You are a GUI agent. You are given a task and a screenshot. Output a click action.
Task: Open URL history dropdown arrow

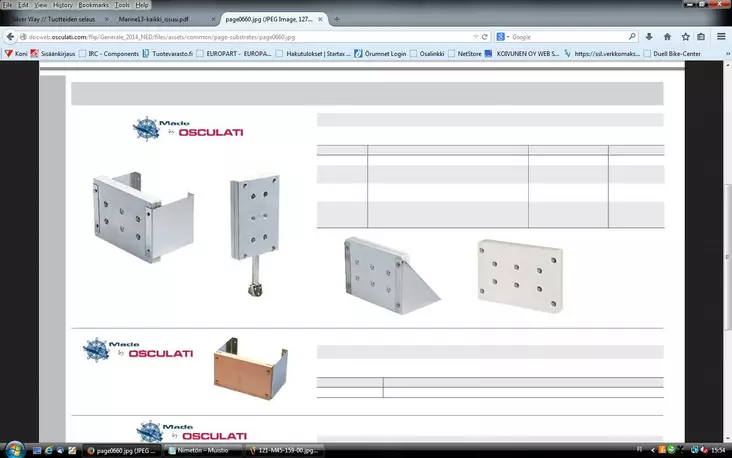476,37
